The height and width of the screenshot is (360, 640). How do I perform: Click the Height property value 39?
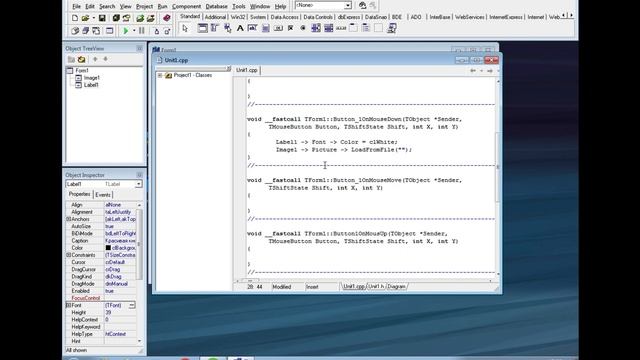tap(120, 312)
